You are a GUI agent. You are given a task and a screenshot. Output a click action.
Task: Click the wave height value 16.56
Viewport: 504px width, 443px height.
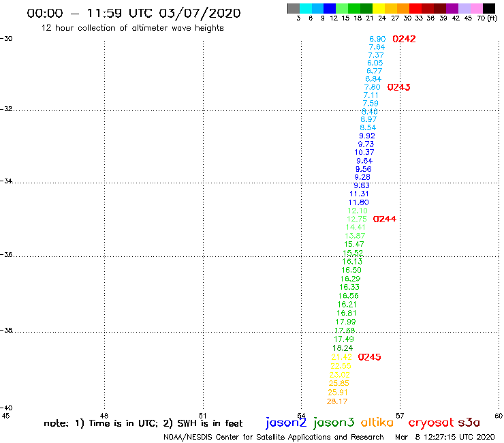(x=349, y=296)
